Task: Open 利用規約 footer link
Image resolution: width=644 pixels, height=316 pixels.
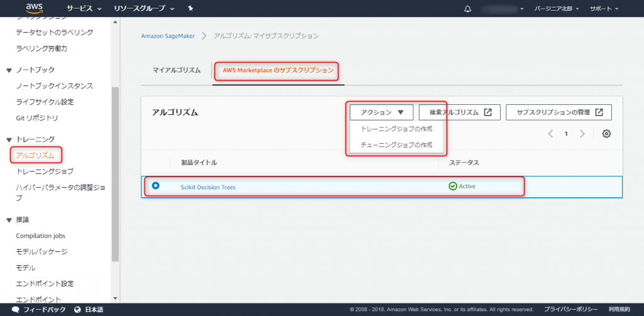Action: click(x=619, y=310)
